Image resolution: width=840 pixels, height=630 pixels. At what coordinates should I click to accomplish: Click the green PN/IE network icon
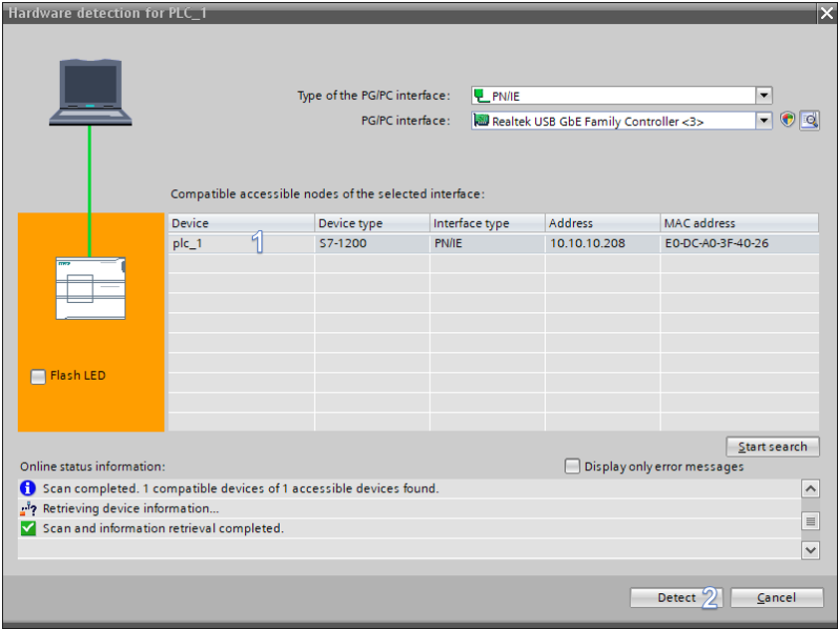(481, 96)
